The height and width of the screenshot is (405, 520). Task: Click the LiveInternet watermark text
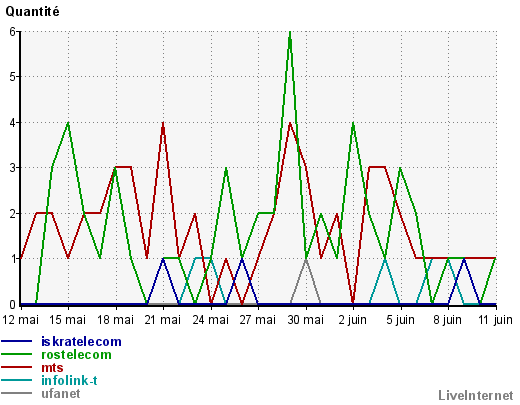pyautogui.click(x=476, y=395)
